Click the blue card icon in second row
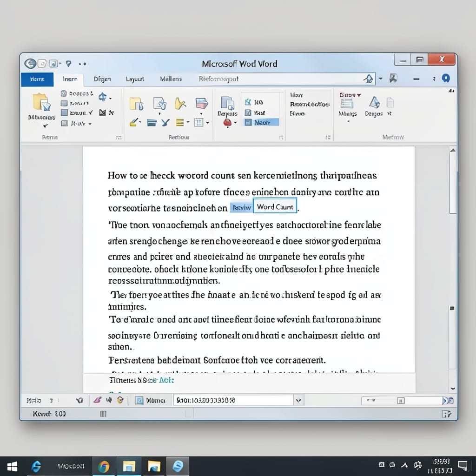 152,123
